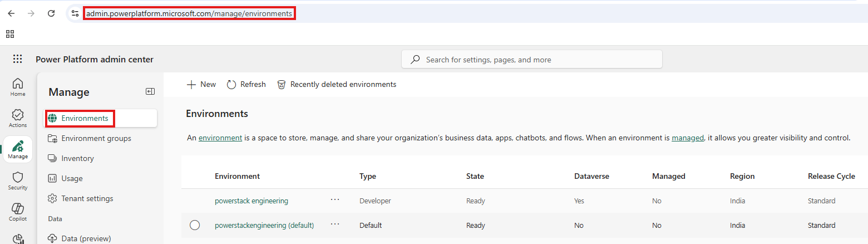Collapse the Manage navigation pane
The image size is (868, 244).
tap(150, 91)
